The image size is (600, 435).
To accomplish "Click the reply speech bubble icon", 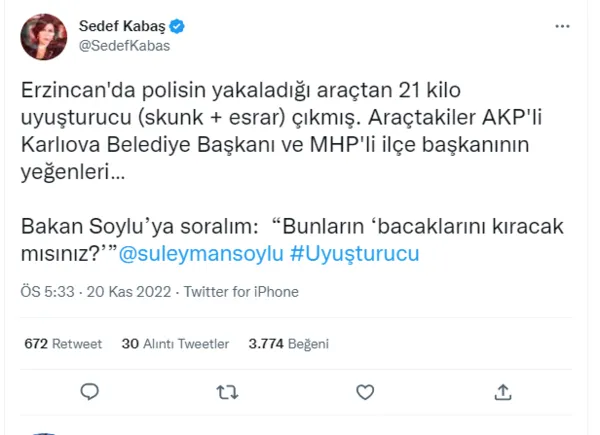I will pos(89,391).
